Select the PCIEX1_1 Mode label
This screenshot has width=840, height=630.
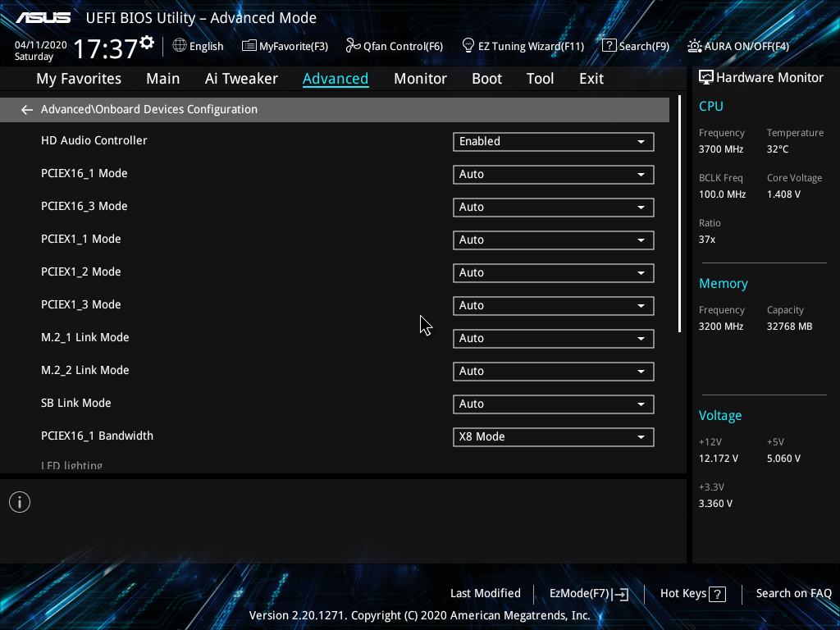pos(81,239)
